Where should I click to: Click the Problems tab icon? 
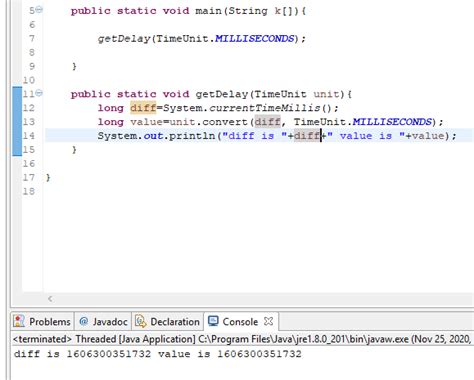[19, 321]
